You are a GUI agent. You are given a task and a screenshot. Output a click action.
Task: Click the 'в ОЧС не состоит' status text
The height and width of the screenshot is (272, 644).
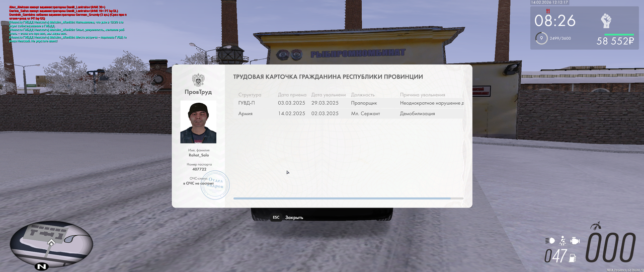pos(199,183)
